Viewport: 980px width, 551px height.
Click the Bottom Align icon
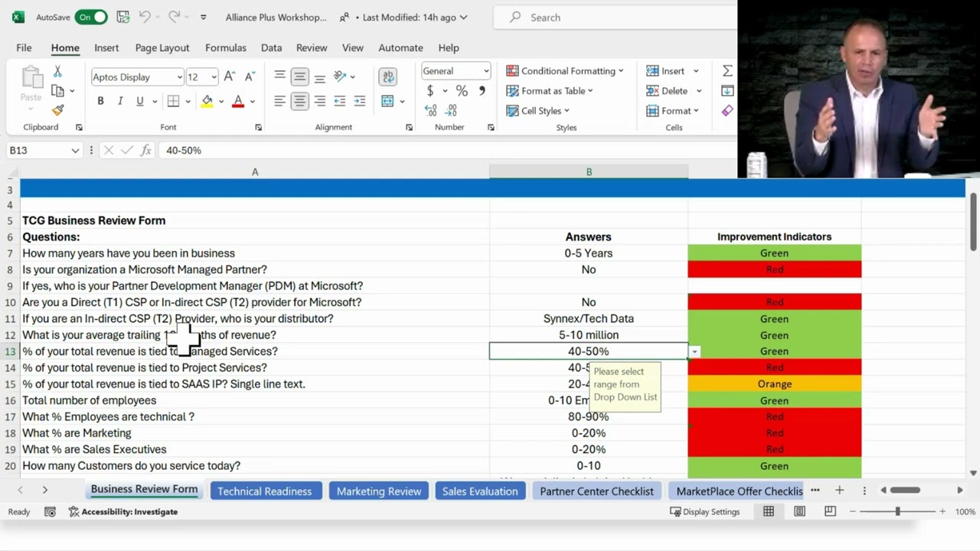tap(319, 77)
